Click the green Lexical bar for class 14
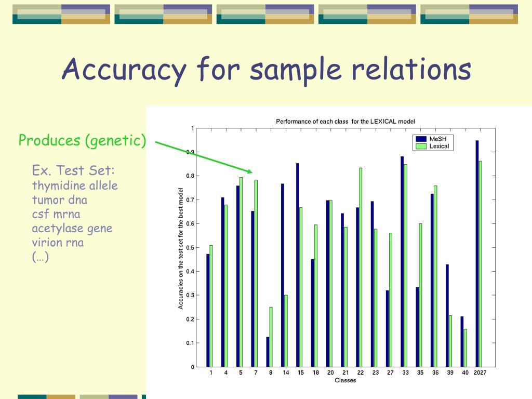The image size is (532, 399). click(286, 331)
